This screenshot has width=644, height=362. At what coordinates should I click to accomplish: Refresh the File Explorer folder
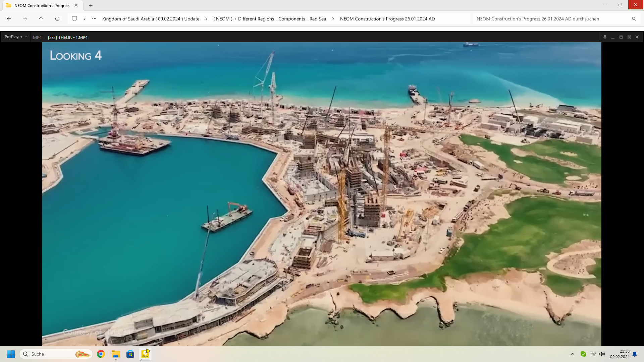click(x=57, y=19)
